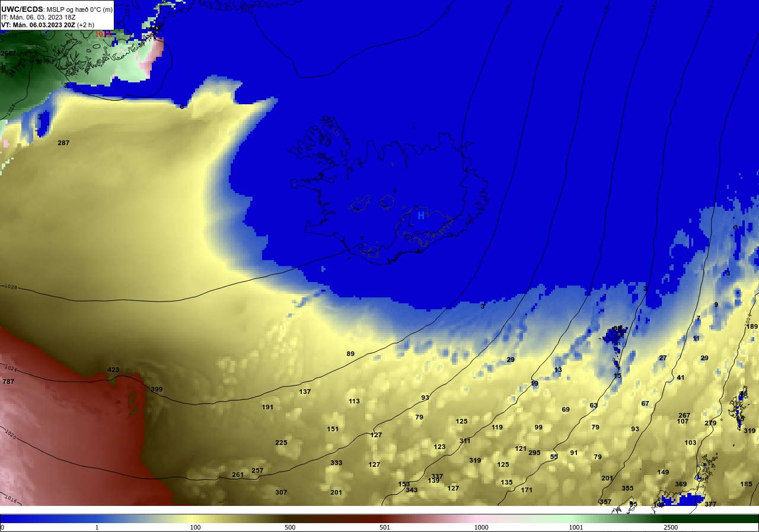Click the value 135 on the map

click(506, 482)
